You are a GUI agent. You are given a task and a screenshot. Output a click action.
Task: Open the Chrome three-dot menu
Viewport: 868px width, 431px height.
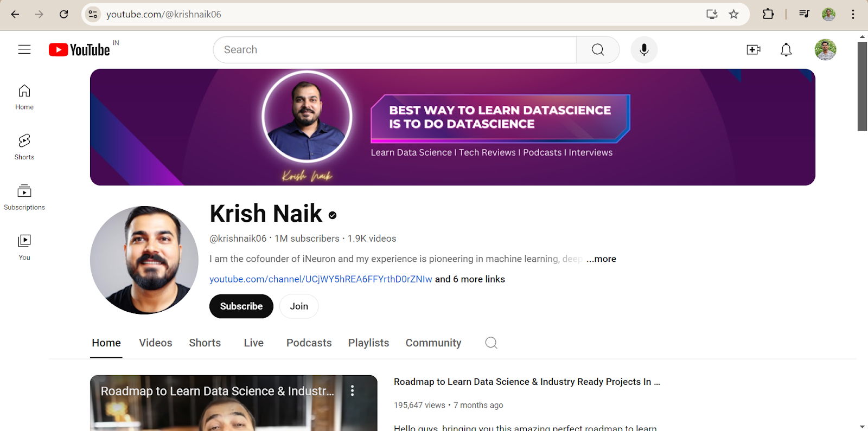click(x=853, y=14)
